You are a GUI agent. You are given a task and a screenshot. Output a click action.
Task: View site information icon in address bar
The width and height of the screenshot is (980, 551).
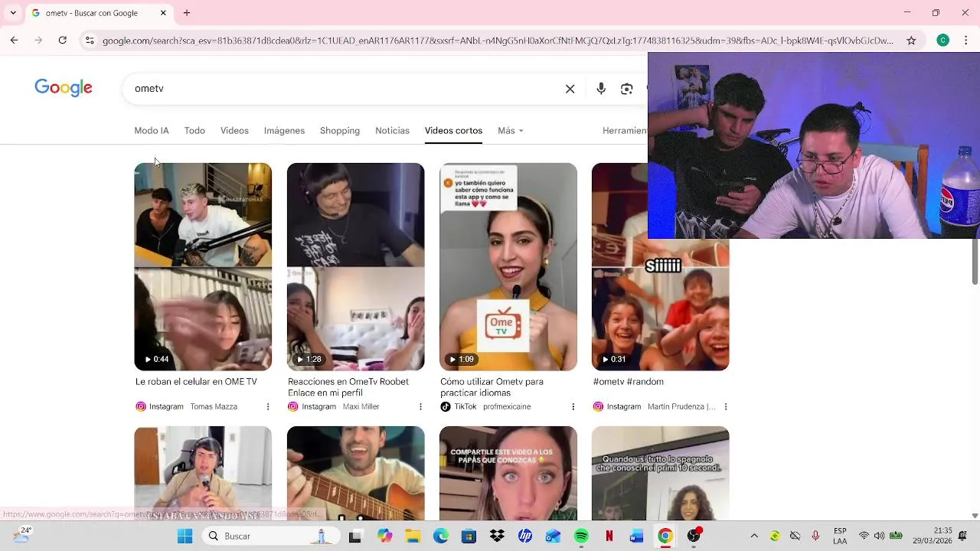[90, 40]
